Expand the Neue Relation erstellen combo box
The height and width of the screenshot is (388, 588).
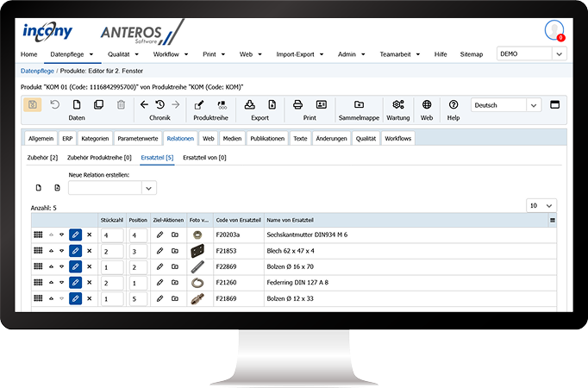[x=148, y=188]
